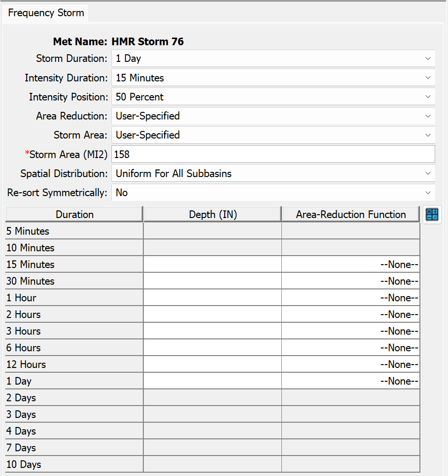This screenshot has width=448, height=476.
Task: Switch to the Frequency Storm tab
Action: coord(46,13)
